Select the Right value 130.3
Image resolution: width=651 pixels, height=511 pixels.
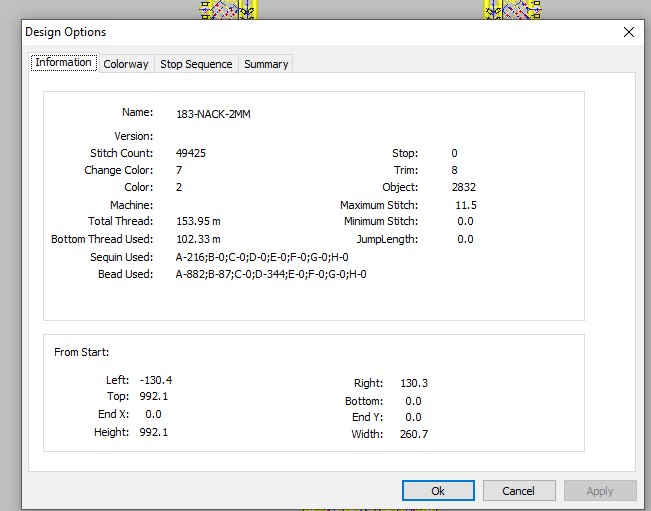coord(414,383)
